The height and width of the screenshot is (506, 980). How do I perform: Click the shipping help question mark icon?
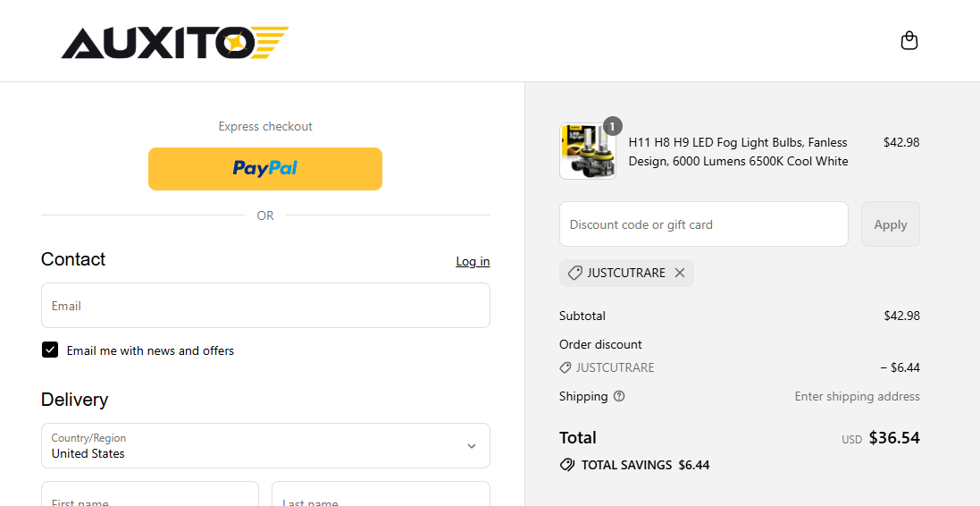(619, 396)
